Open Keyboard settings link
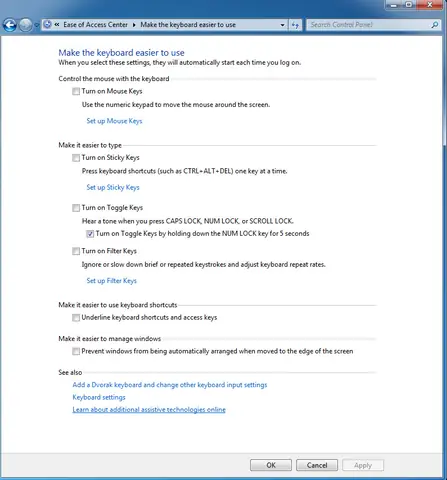The height and width of the screenshot is (480, 447). 99,397
